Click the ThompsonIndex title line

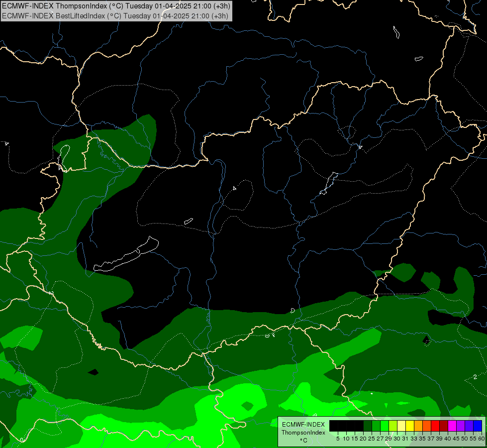click(116, 6)
